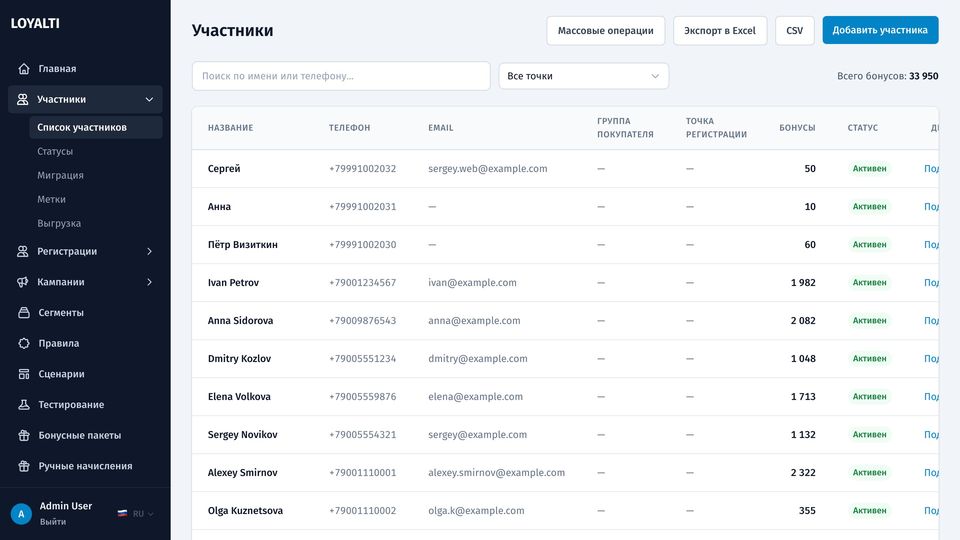Open Список участников submenu item
This screenshot has height=540, width=960.
[96, 127]
